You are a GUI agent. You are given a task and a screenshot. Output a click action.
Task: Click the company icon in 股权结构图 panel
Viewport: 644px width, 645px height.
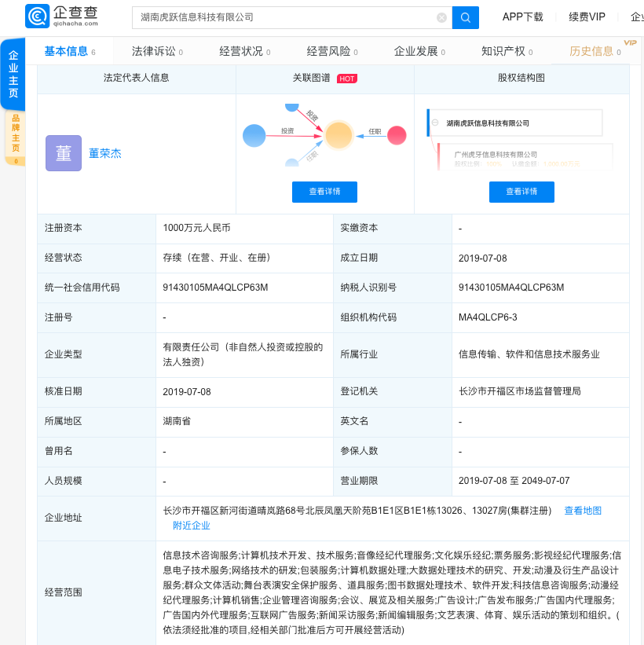click(436, 123)
